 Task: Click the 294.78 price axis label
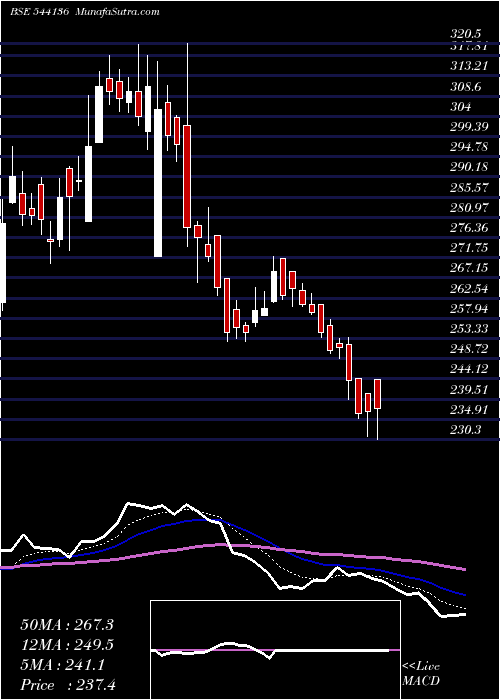(x=469, y=146)
